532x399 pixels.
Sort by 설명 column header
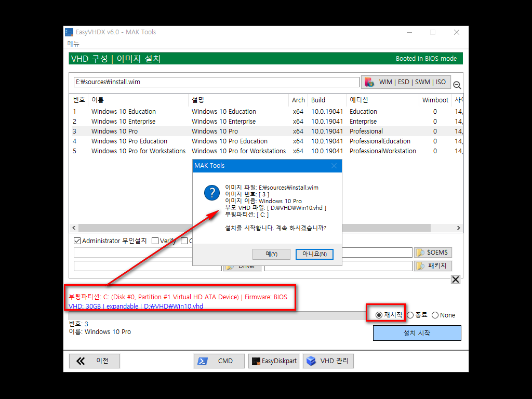pos(238,100)
